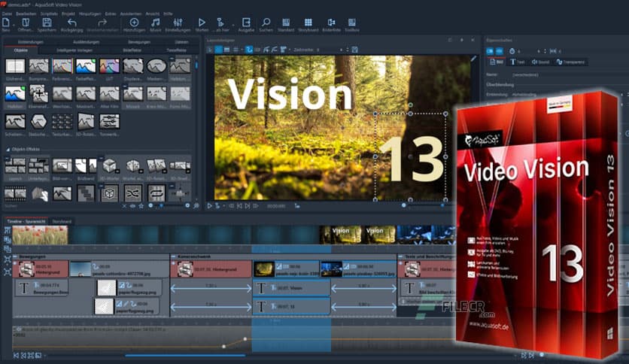
Task: Select the Mosaik effect thumbnail
Action: pos(132,95)
